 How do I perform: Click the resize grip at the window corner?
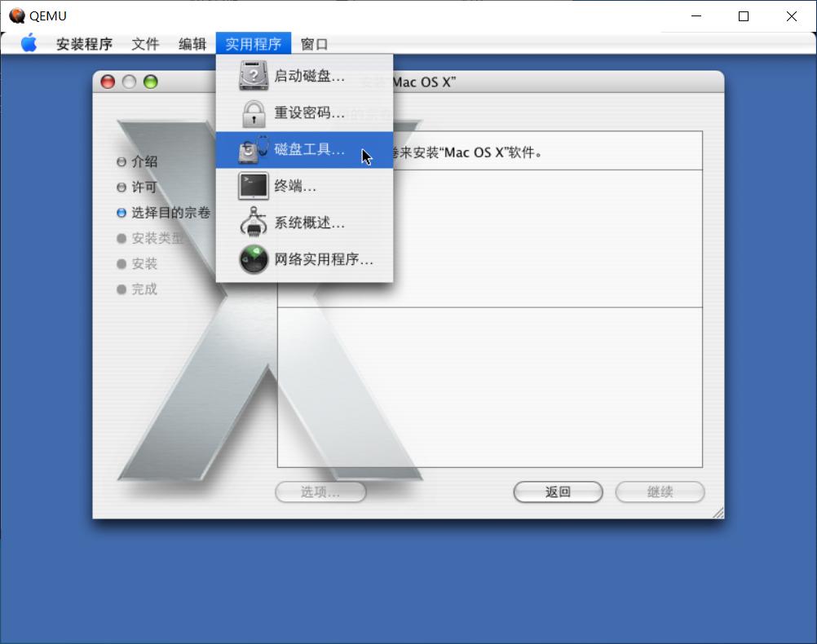[x=718, y=513]
